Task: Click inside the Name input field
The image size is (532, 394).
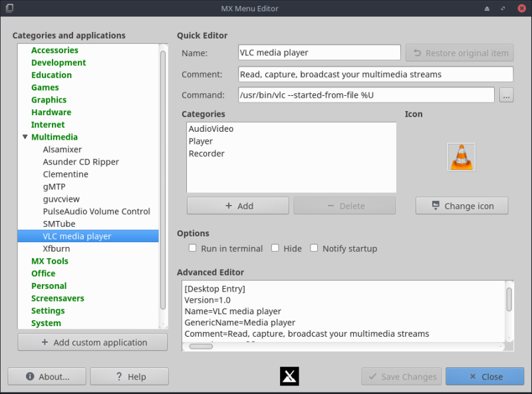Action: point(319,52)
